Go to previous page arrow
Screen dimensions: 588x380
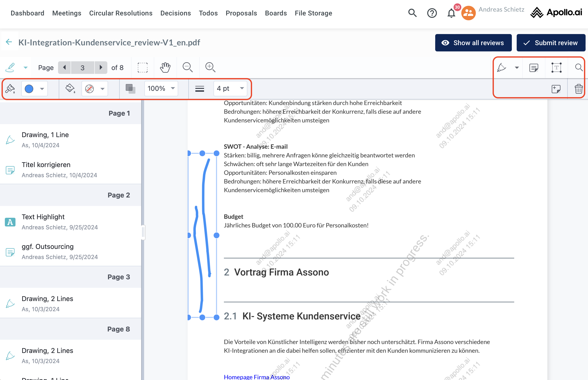click(65, 67)
